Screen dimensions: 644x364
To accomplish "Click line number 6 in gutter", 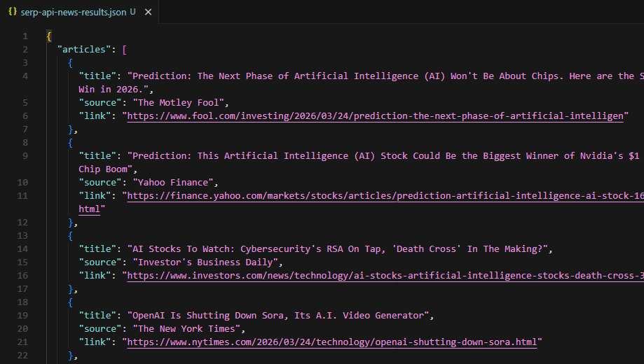I will coord(25,116).
